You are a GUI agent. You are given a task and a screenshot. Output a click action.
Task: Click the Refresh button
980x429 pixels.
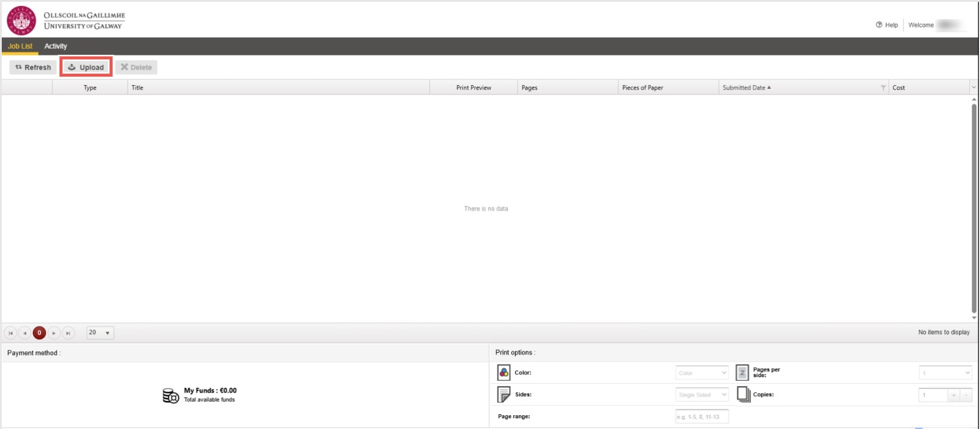pos(33,67)
